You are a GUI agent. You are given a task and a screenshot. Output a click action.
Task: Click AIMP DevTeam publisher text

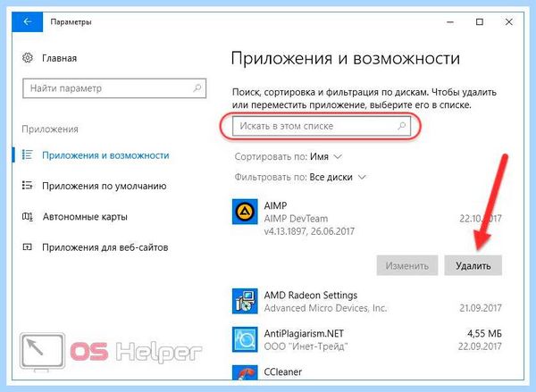[296, 219]
